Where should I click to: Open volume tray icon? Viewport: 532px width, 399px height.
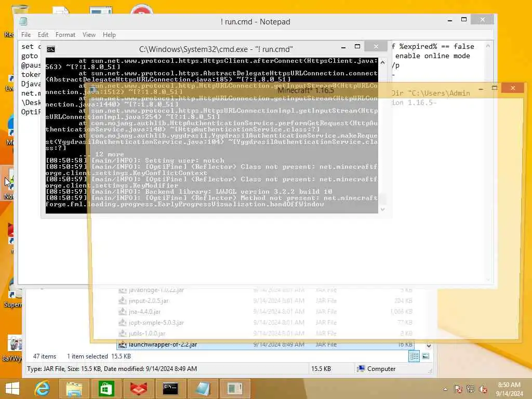[483, 389]
